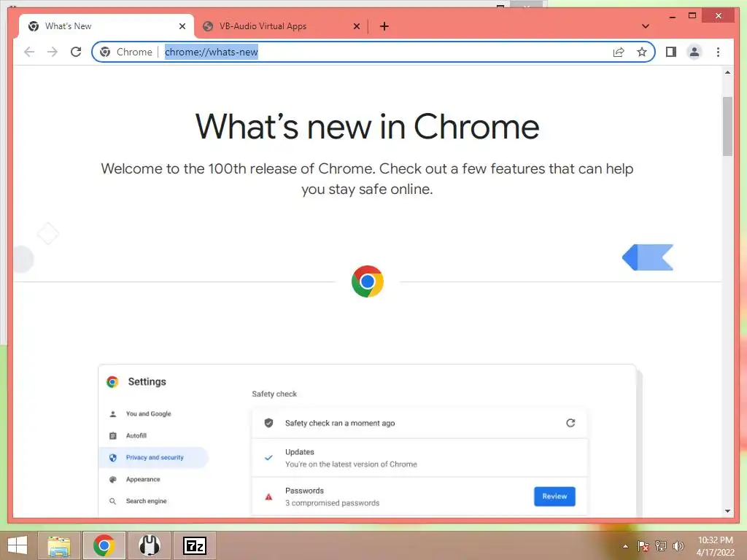Select You and Google in Settings sidebar
The width and height of the screenshot is (747, 560).
[148, 414]
